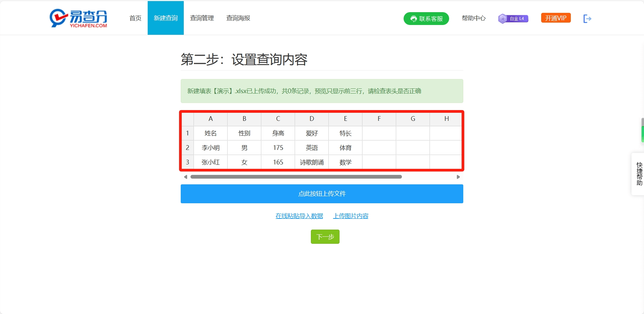Select column header B
Image resolution: width=644 pixels, height=314 pixels.
coord(244,119)
